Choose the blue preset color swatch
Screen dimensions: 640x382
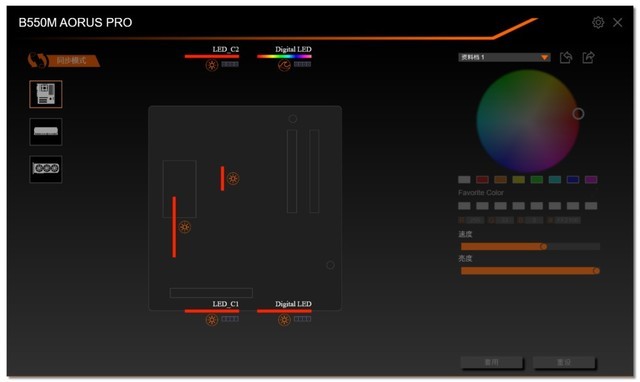(573, 180)
